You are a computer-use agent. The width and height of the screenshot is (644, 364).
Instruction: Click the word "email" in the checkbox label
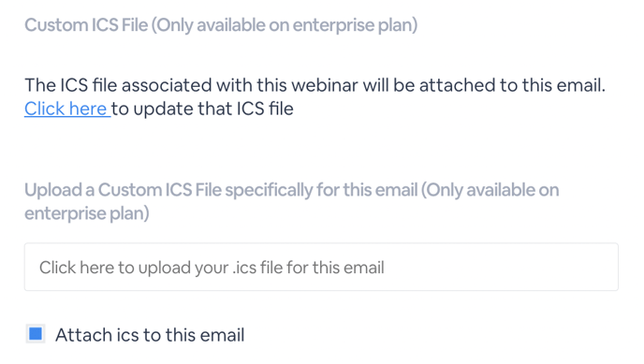click(222, 335)
